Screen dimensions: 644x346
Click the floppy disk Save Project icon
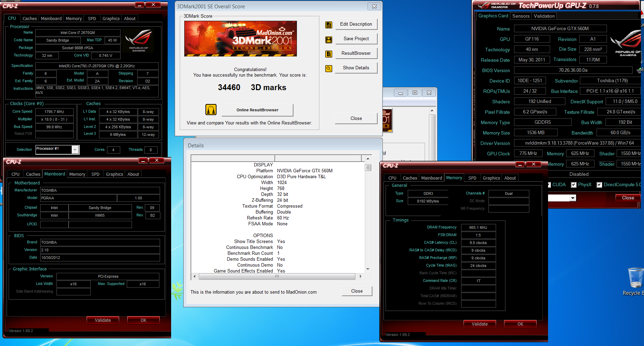329,40
